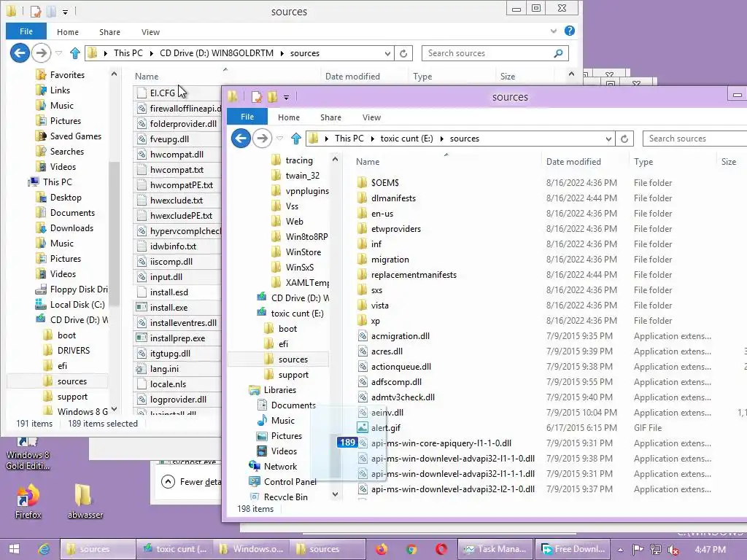The height and width of the screenshot is (560, 747).
Task: Open Firefox desktop shortcut
Action: (28, 501)
